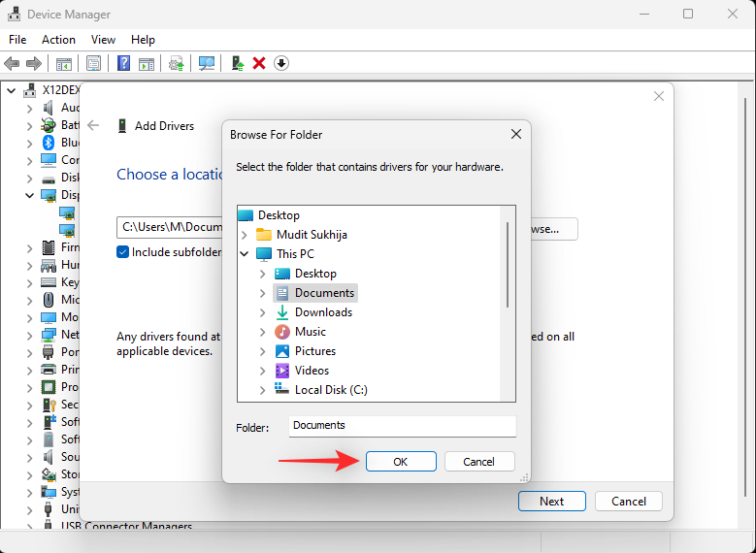This screenshot has height=553, width=756.
Task: Select the Downloads folder icon in tree
Action: tap(282, 312)
